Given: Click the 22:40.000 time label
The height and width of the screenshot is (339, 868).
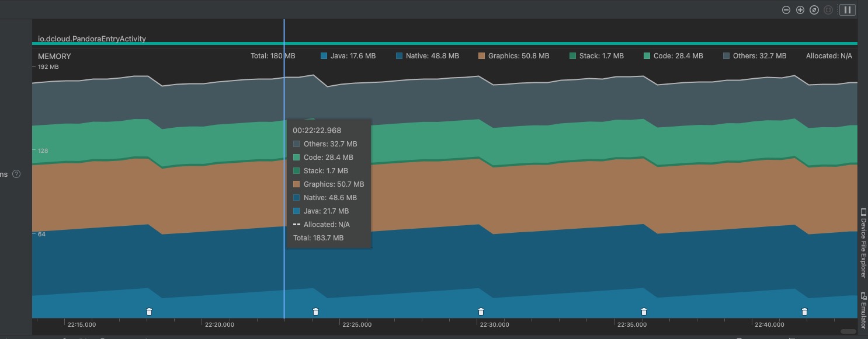Looking at the screenshot, I should pyautogui.click(x=769, y=325).
